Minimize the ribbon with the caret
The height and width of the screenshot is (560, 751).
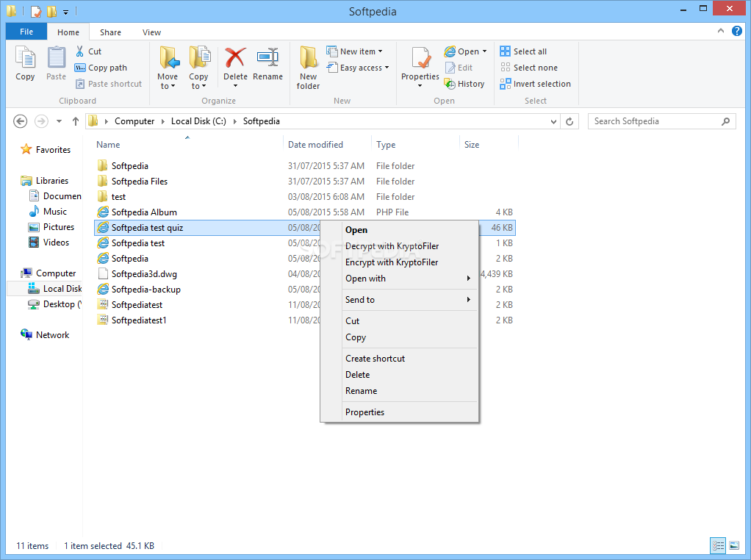tap(721, 31)
